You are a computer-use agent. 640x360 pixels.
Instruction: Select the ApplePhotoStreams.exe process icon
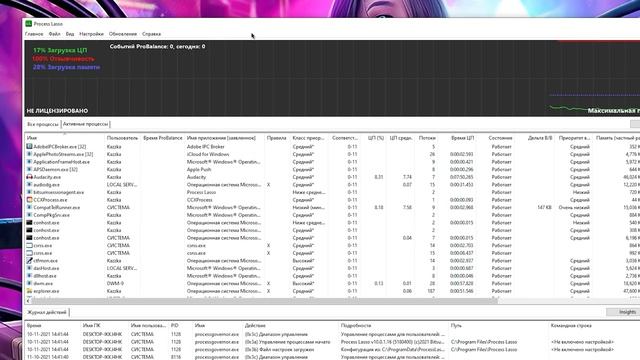pyautogui.click(x=29, y=154)
